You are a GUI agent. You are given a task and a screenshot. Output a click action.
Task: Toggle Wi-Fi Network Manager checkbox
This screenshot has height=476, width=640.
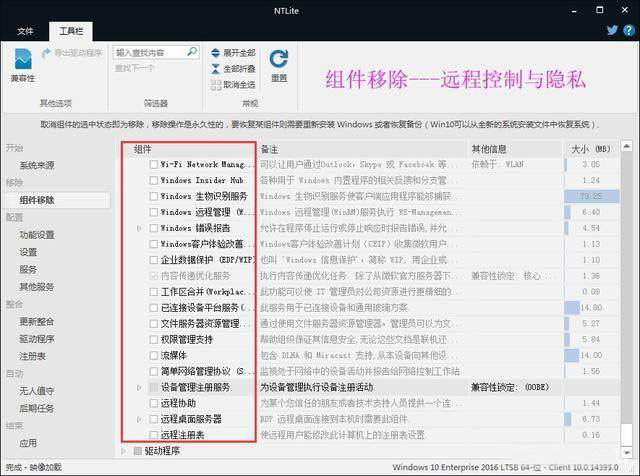tap(153, 165)
